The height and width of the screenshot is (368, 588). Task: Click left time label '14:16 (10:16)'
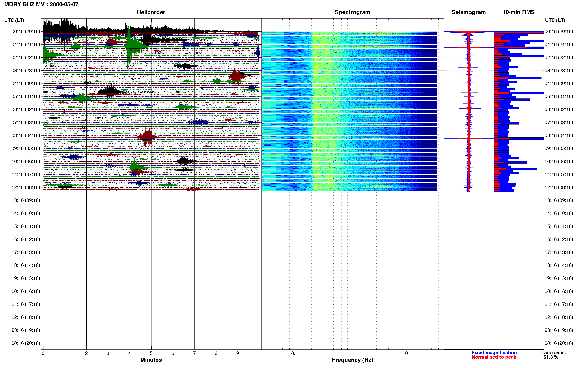(26, 213)
